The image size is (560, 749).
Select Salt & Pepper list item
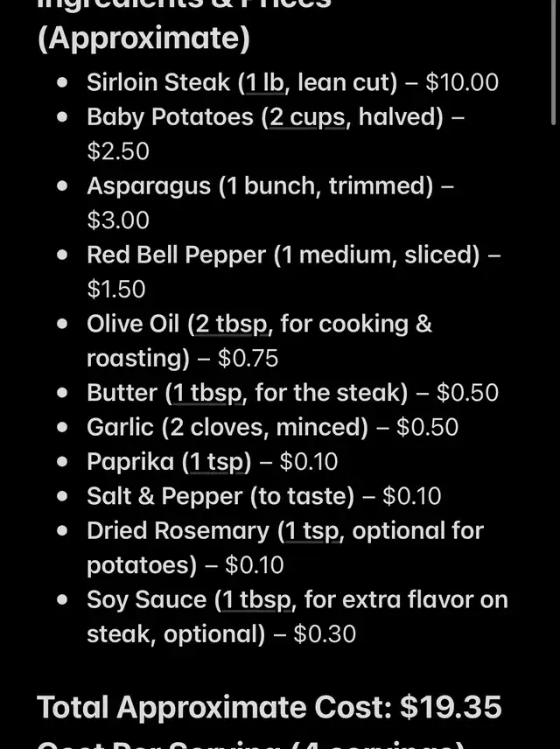pyautogui.click(x=263, y=496)
